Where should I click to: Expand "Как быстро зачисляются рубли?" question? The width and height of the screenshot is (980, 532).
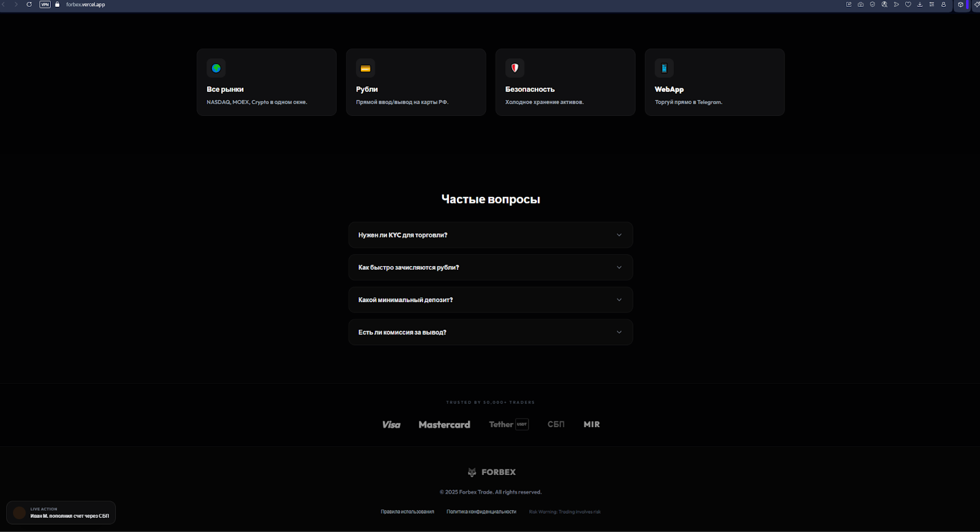pyautogui.click(x=490, y=267)
